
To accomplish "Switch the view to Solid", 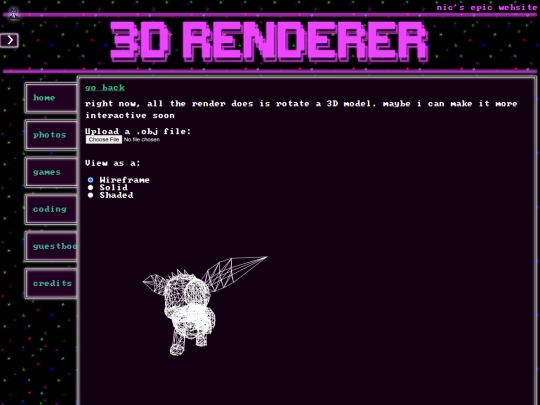I will point(90,187).
